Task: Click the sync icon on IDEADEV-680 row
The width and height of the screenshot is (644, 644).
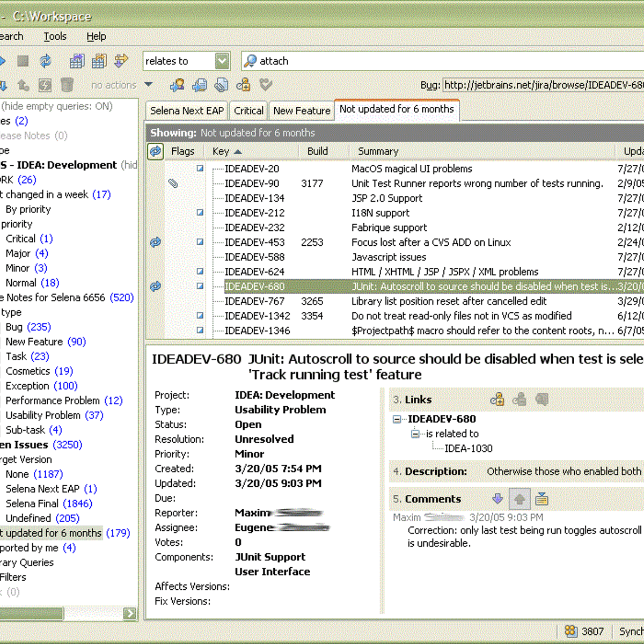Action: pyautogui.click(x=156, y=286)
